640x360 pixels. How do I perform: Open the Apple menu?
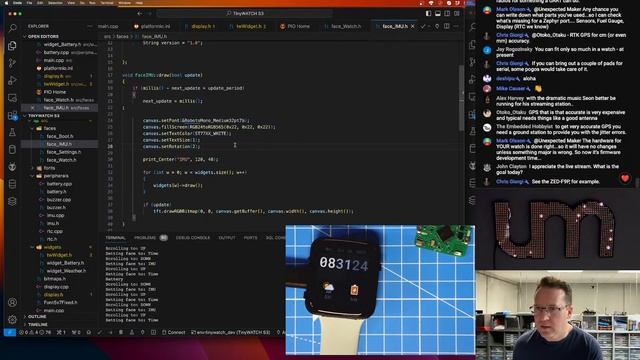coord(6,3)
